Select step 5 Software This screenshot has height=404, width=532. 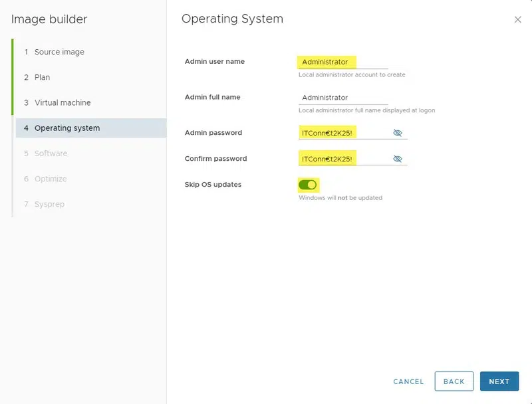(x=51, y=153)
